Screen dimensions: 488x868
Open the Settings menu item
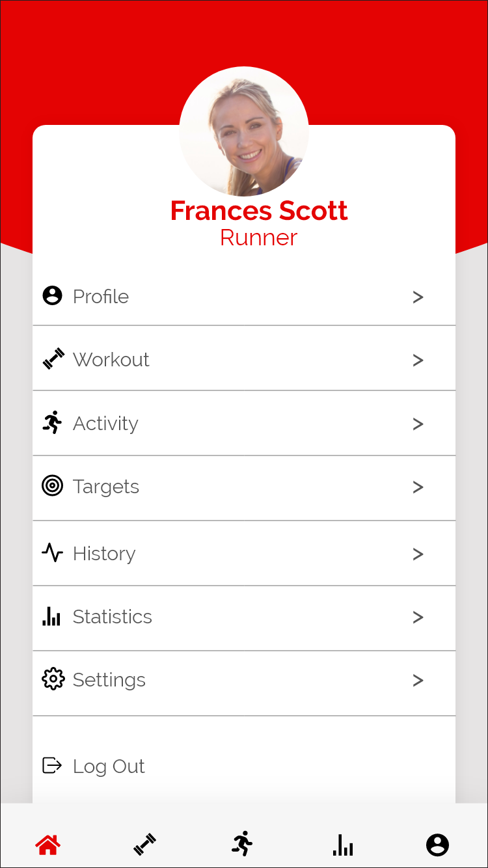click(109, 680)
